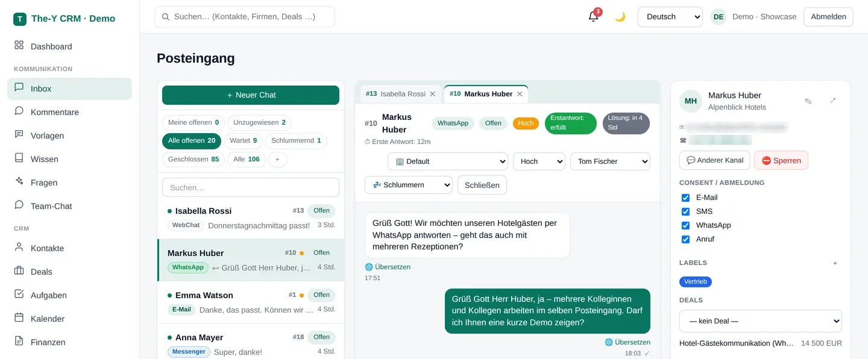Open Emma Watson conversation
The image size is (868, 359).
coord(251,302)
